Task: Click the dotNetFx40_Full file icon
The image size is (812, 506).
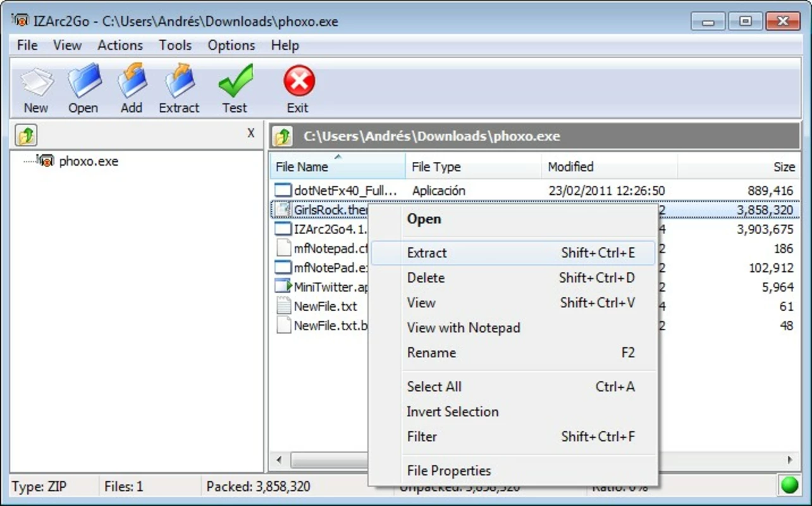Action: [x=283, y=190]
